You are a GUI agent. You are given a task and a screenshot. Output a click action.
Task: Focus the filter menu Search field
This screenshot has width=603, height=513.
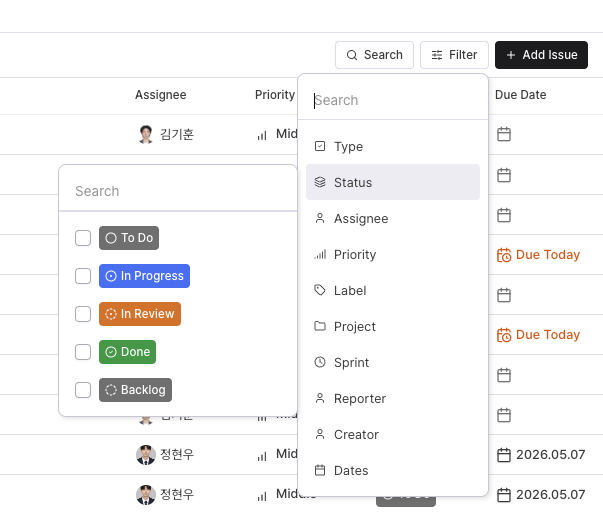point(393,100)
